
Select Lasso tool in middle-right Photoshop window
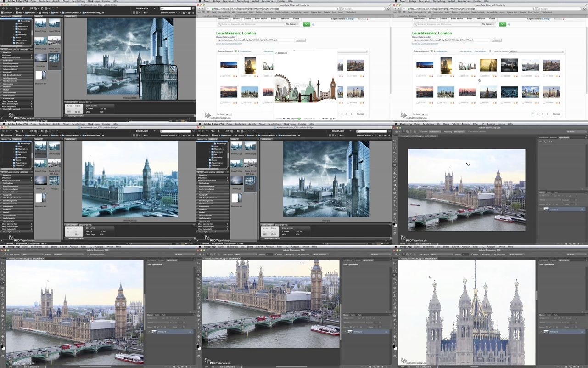click(x=395, y=149)
